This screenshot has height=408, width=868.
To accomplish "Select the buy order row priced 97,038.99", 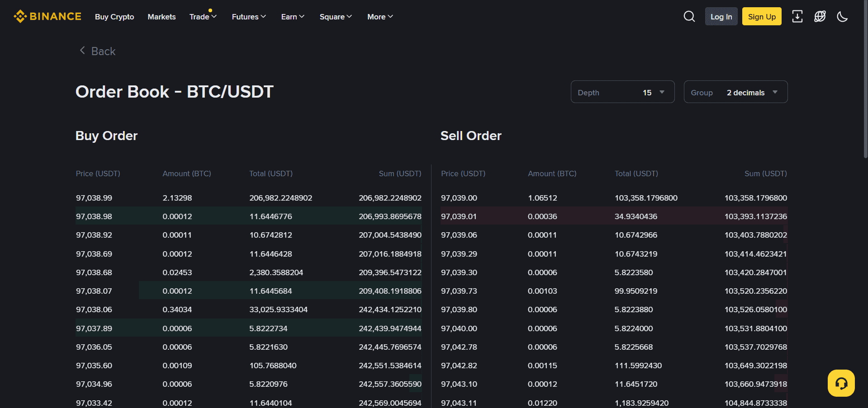I will point(249,197).
